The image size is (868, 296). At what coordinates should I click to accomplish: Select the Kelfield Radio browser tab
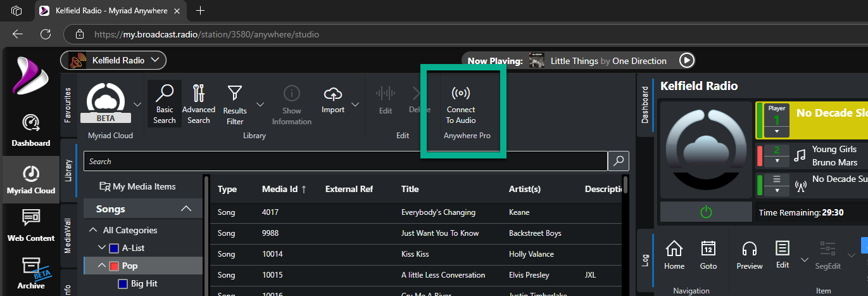point(111,11)
